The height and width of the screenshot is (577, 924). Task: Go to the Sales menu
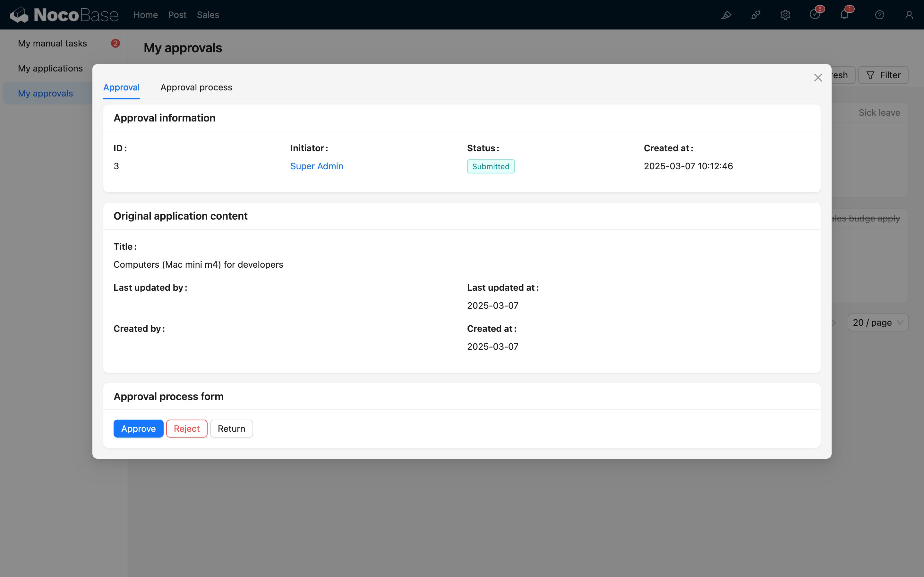coord(208,15)
